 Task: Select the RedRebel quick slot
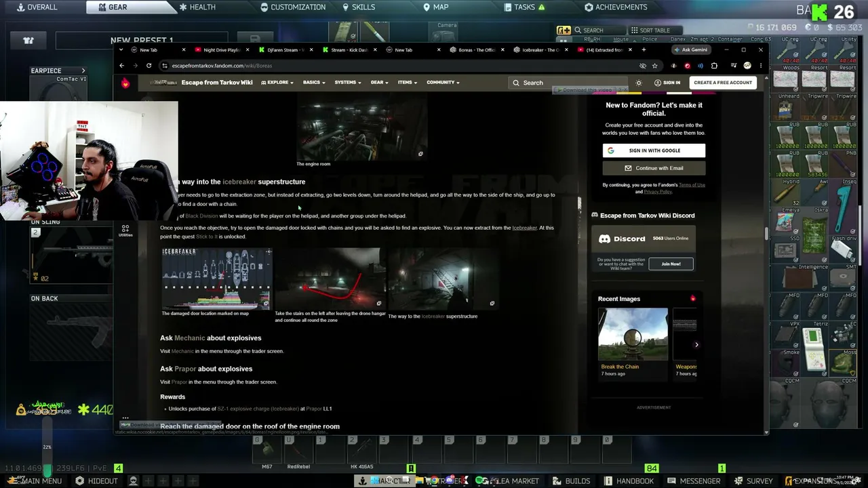(298, 450)
